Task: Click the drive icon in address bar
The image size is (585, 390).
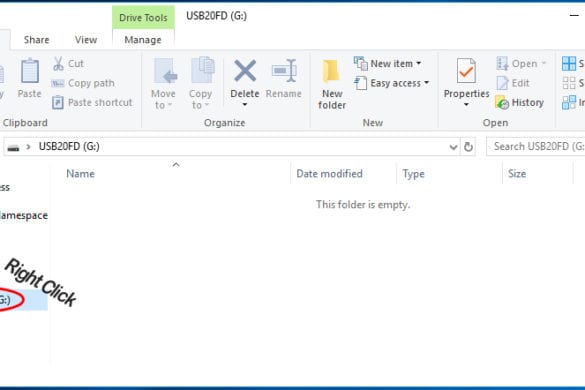Action: coord(13,147)
